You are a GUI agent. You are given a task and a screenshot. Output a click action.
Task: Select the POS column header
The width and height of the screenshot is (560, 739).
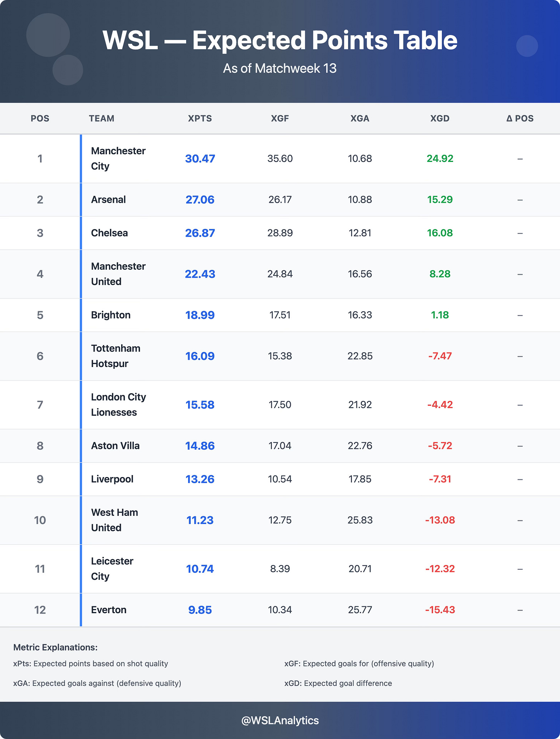[40, 118]
